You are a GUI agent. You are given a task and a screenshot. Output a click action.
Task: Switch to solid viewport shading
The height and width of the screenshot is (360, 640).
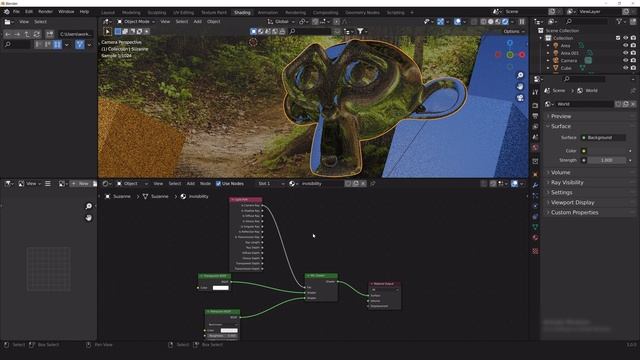491,22
